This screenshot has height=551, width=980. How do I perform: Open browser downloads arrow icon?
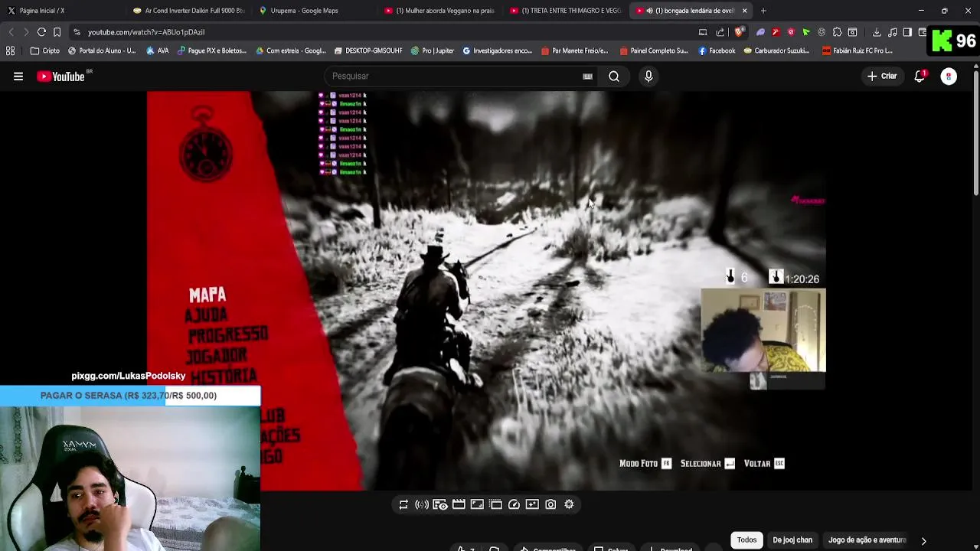[877, 32]
